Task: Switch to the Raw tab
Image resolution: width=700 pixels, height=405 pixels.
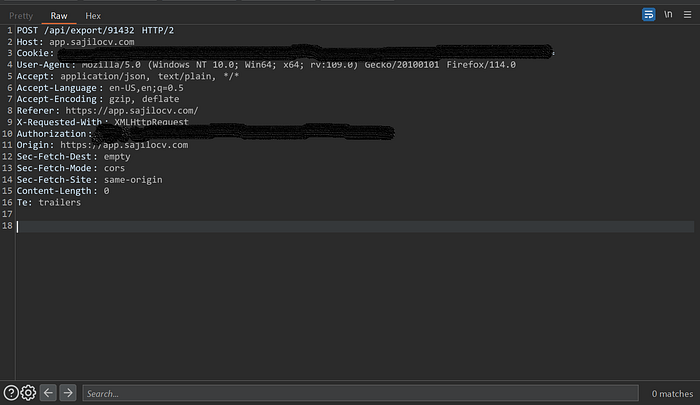Action: pos(58,16)
